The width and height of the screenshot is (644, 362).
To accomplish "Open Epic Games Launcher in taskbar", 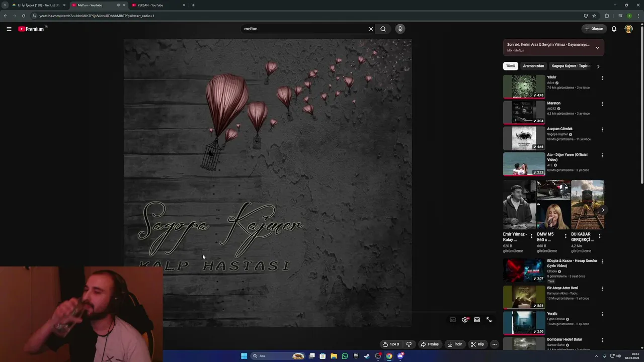I will pos(356,356).
